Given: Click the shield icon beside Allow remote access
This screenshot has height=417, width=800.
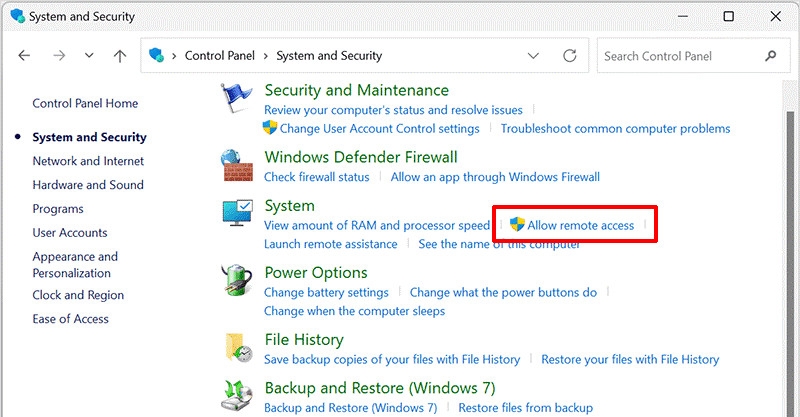Looking at the screenshot, I should (x=517, y=224).
